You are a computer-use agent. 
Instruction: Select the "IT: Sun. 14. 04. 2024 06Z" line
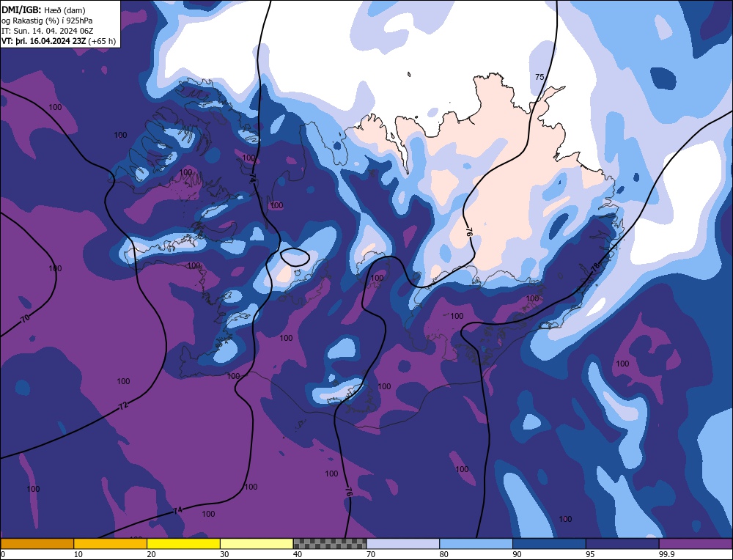47,30
